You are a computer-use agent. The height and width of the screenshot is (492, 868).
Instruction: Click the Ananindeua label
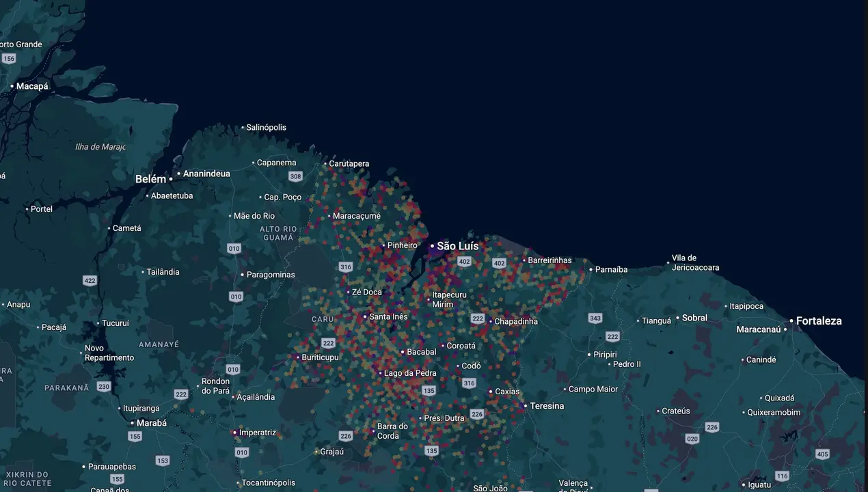click(206, 174)
